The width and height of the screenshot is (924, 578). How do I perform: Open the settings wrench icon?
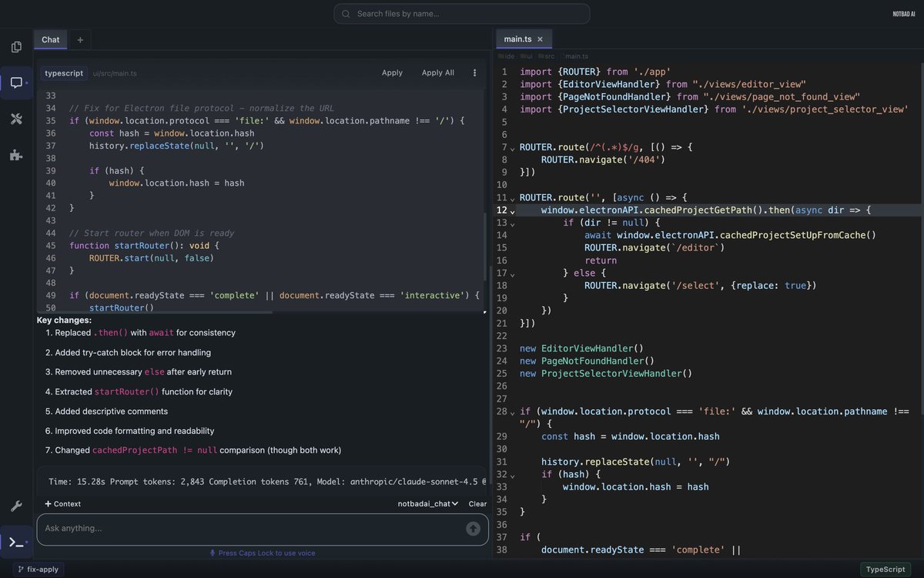click(x=16, y=506)
